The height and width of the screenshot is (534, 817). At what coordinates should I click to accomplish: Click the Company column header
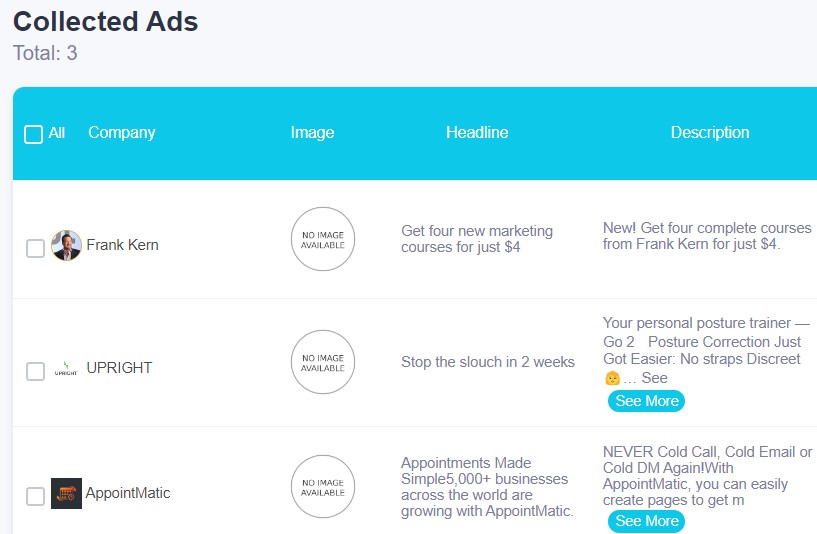pyautogui.click(x=121, y=132)
